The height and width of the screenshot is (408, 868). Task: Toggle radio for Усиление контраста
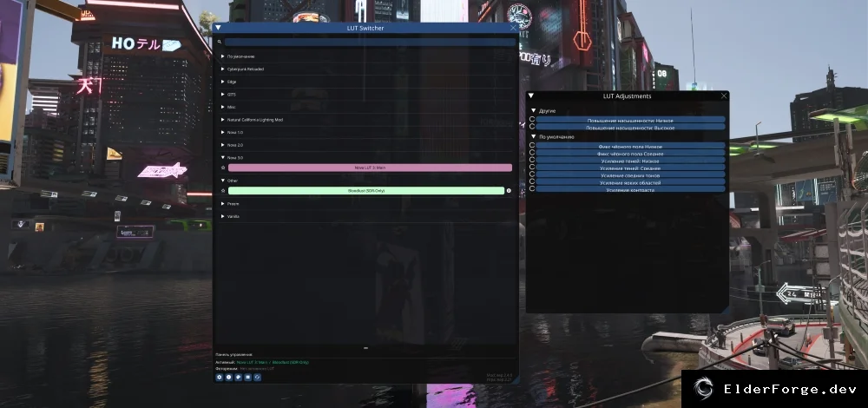click(532, 188)
